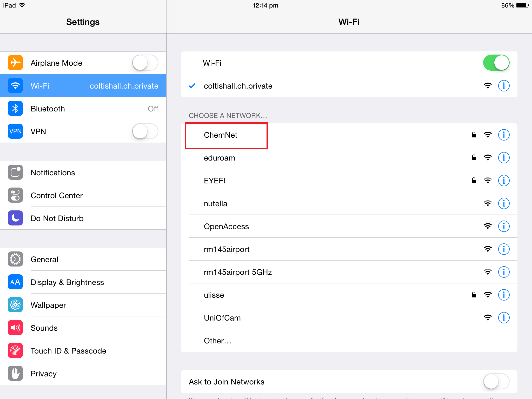Tap the Do Not Disturb moon icon
This screenshot has height=399, width=532.
(15, 218)
